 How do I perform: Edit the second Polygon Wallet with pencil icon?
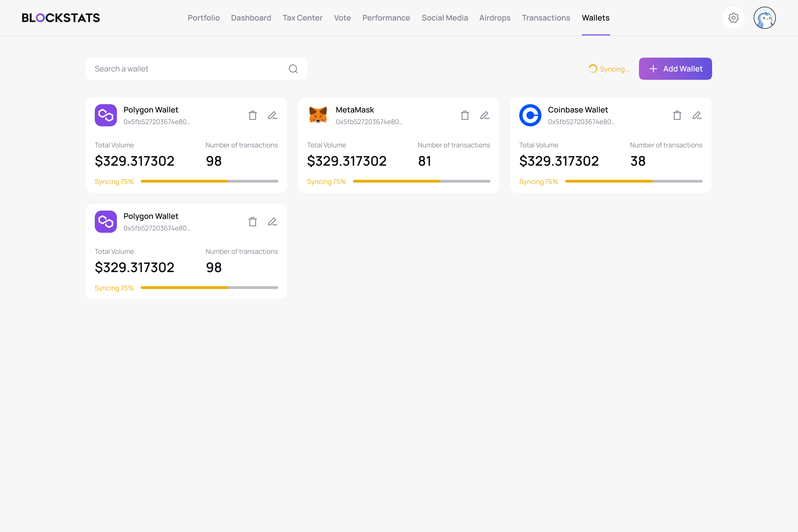273,222
